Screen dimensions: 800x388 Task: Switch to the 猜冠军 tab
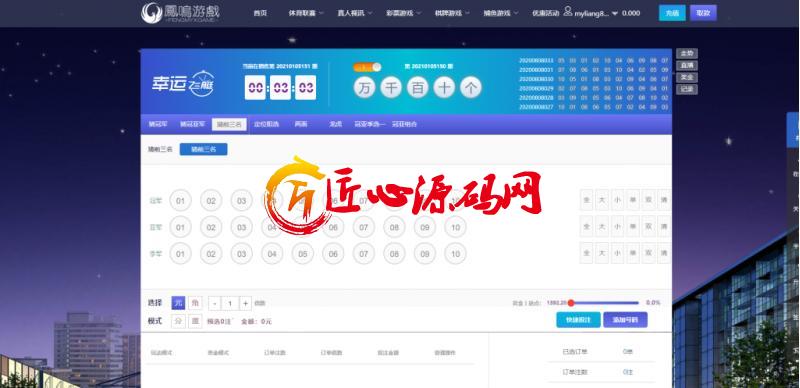158,124
